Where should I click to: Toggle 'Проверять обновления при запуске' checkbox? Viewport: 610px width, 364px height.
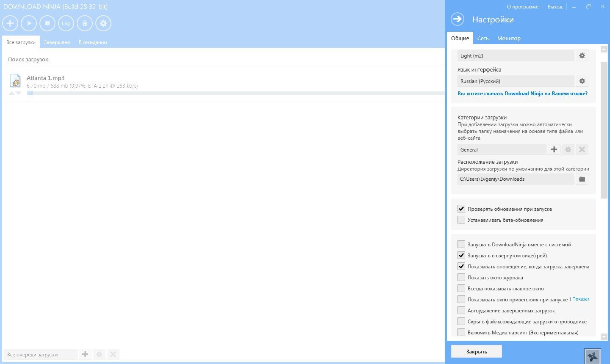pyautogui.click(x=461, y=209)
